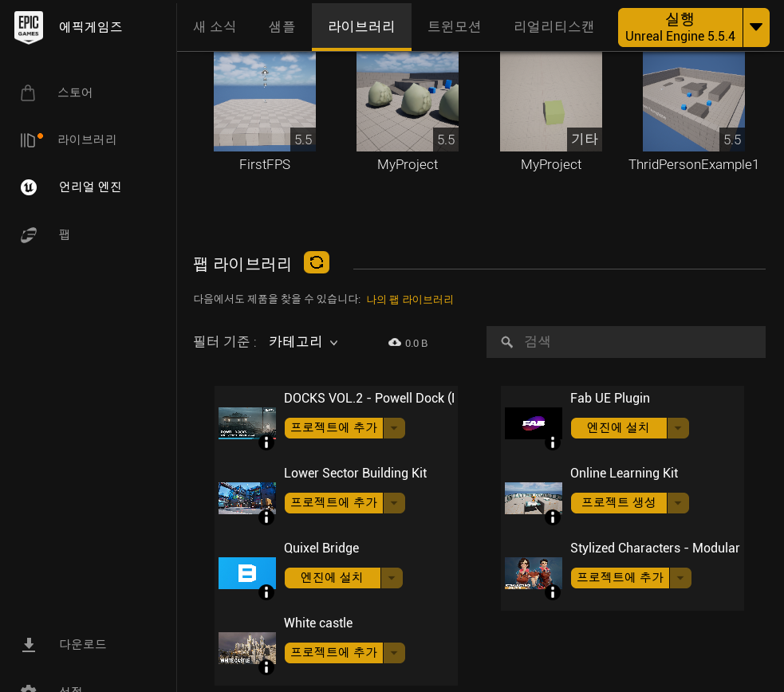Open the MyProject 5.5 thumbnail
Viewport: 784px width, 692px height.
408,101
